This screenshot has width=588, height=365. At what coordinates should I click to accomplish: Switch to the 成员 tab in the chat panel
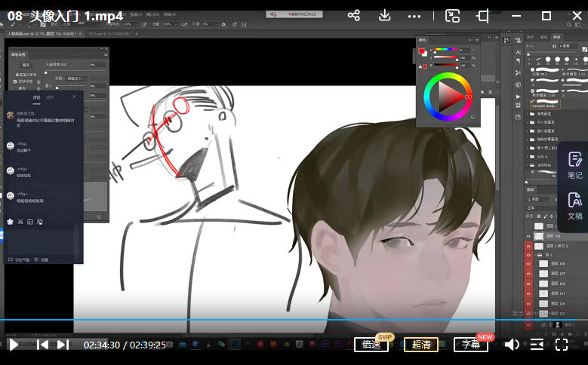(50, 97)
